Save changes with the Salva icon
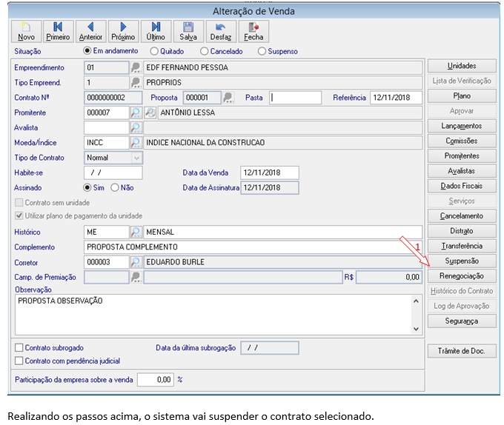This screenshot has height=425, width=504. (x=188, y=31)
